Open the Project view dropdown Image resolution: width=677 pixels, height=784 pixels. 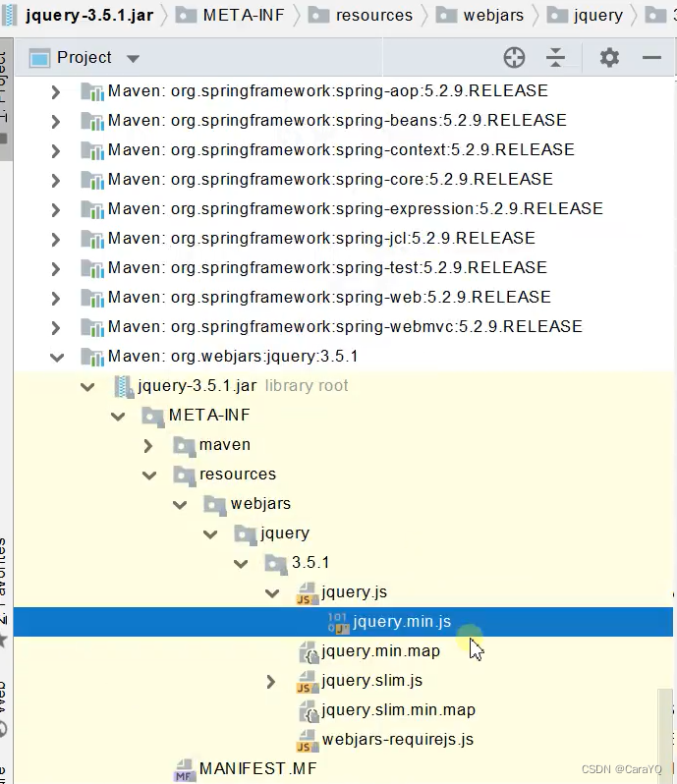click(133, 59)
